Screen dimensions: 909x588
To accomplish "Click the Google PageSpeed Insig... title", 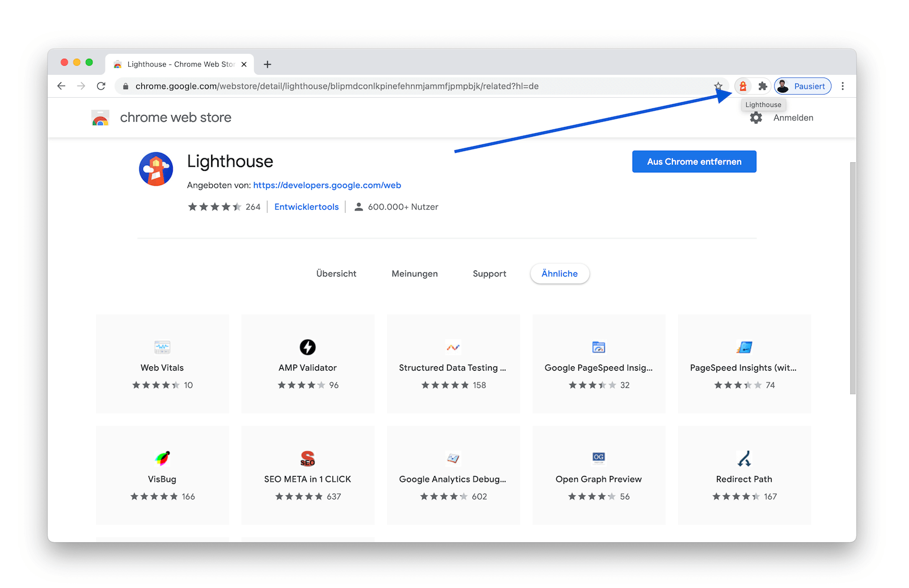I will [x=599, y=368].
